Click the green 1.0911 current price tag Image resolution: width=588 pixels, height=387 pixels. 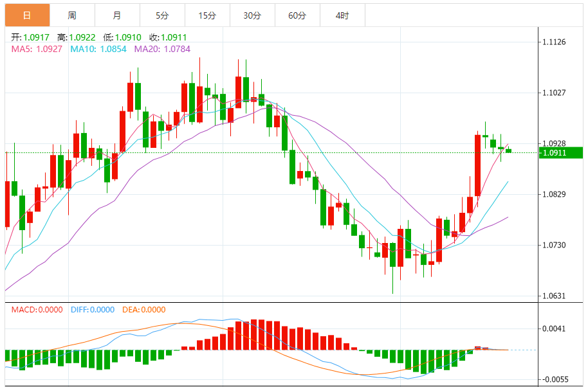point(560,153)
